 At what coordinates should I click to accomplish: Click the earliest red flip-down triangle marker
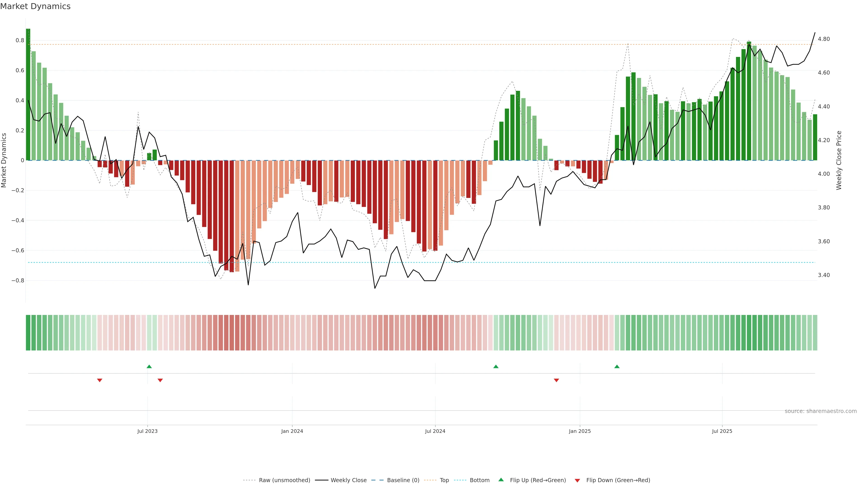[100, 380]
